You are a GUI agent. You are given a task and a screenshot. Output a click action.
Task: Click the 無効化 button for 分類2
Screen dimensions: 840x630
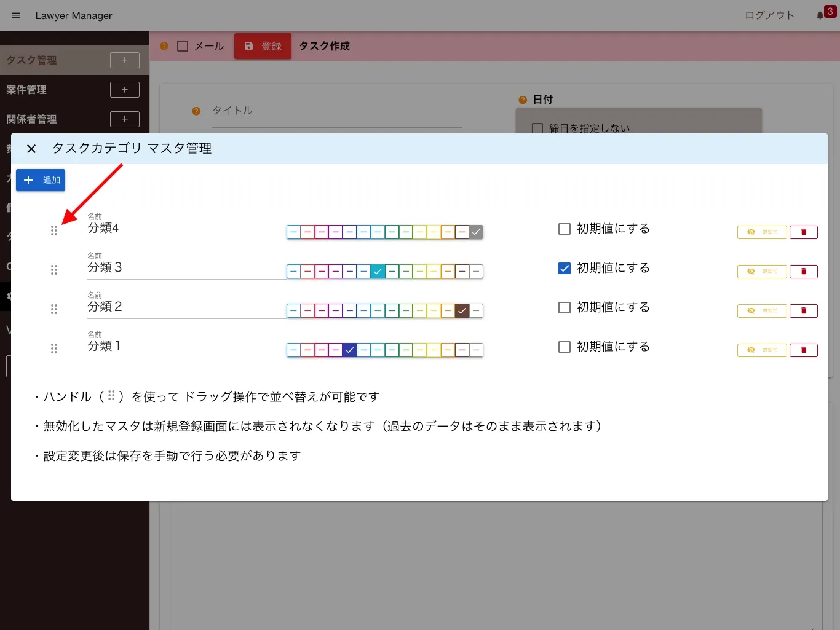click(762, 311)
